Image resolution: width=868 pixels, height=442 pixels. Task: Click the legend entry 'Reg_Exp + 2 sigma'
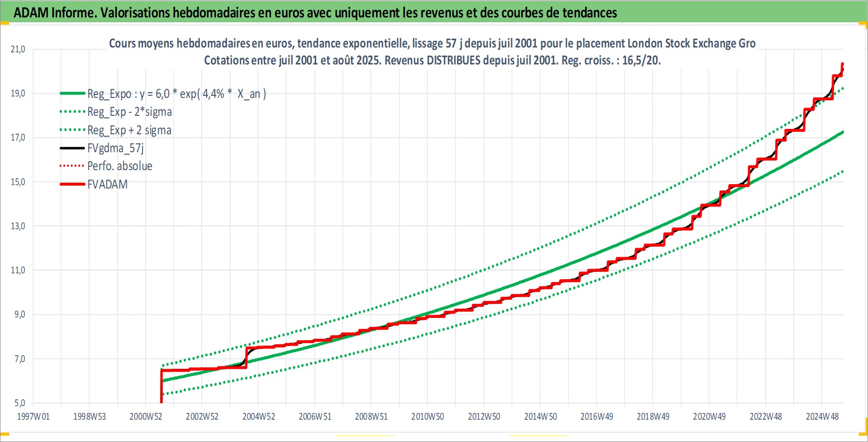point(129,130)
